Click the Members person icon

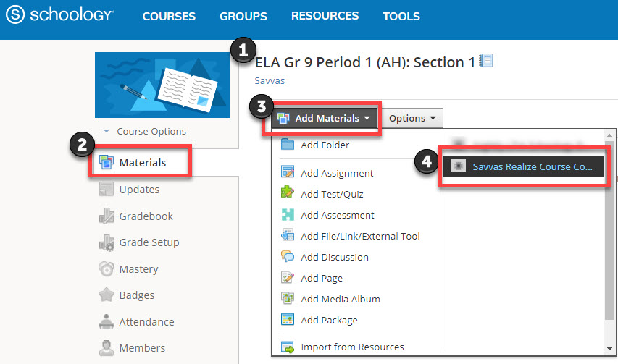pos(107,348)
